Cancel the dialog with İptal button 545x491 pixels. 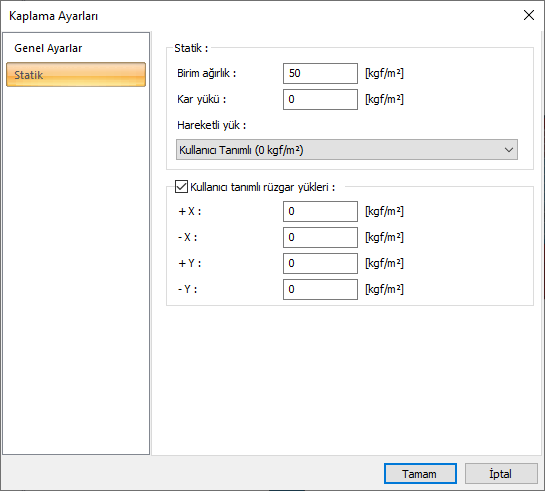point(501,474)
